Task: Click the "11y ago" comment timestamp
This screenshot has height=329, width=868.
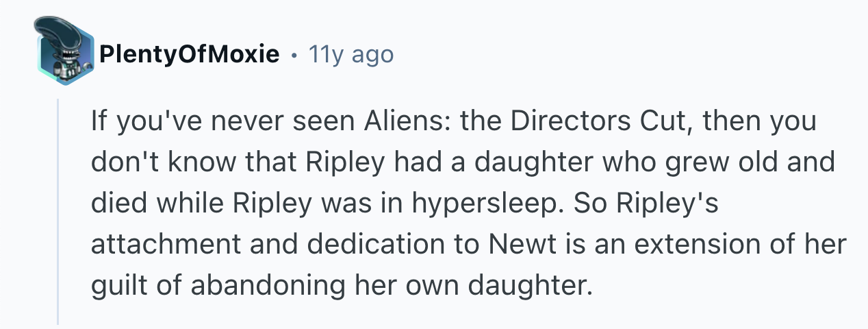Action: (x=351, y=53)
